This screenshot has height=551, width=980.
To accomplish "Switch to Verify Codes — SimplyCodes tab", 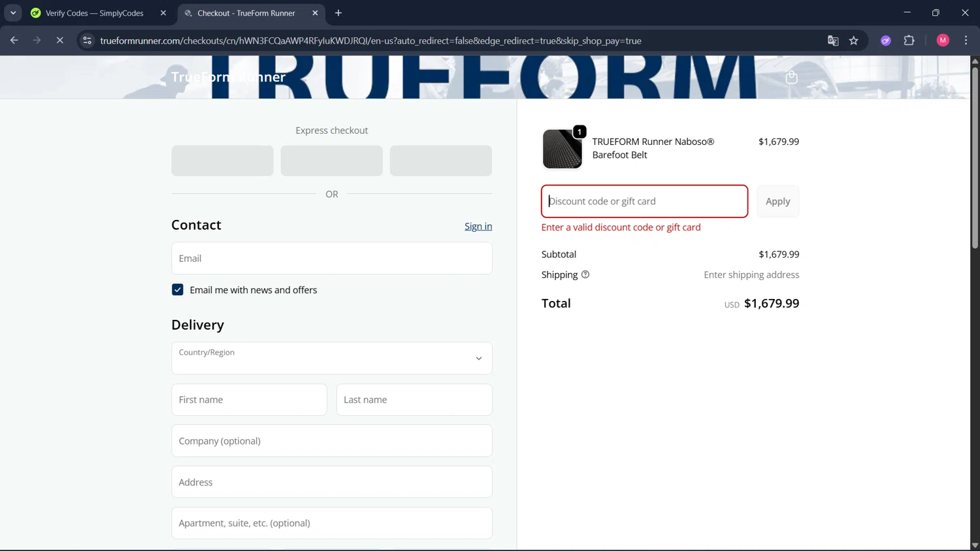I will point(94,13).
